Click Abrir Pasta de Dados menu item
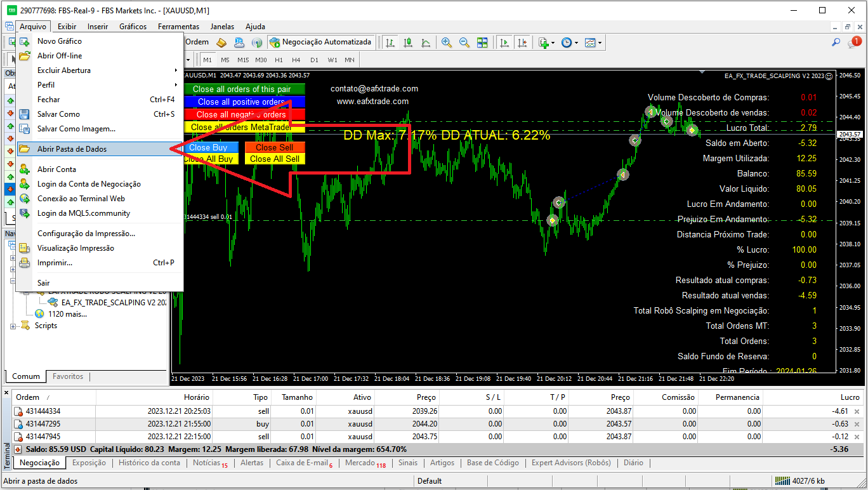This screenshot has height=490, width=868. pos(72,149)
